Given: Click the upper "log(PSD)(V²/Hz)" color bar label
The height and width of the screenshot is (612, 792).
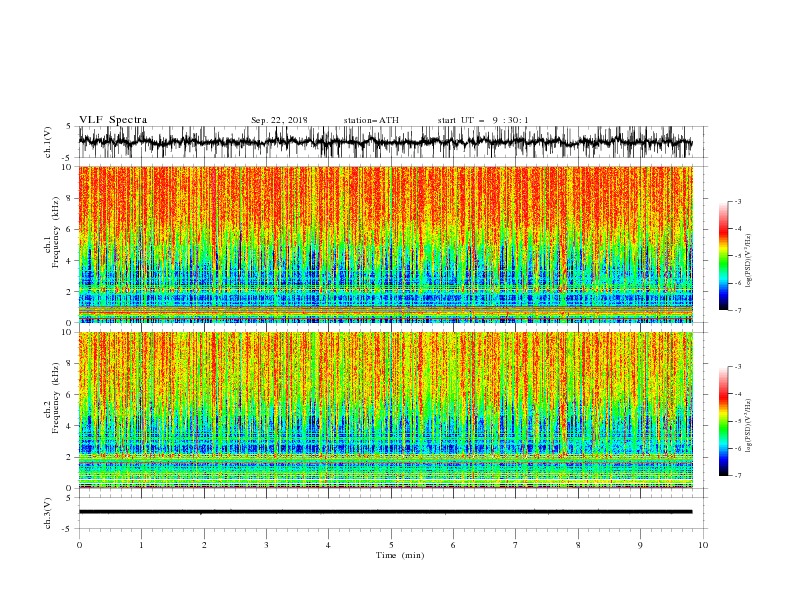Looking at the screenshot, I should coord(748,261).
